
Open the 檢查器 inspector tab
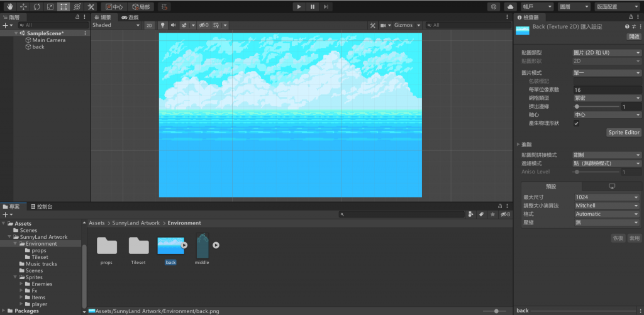[x=529, y=17]
